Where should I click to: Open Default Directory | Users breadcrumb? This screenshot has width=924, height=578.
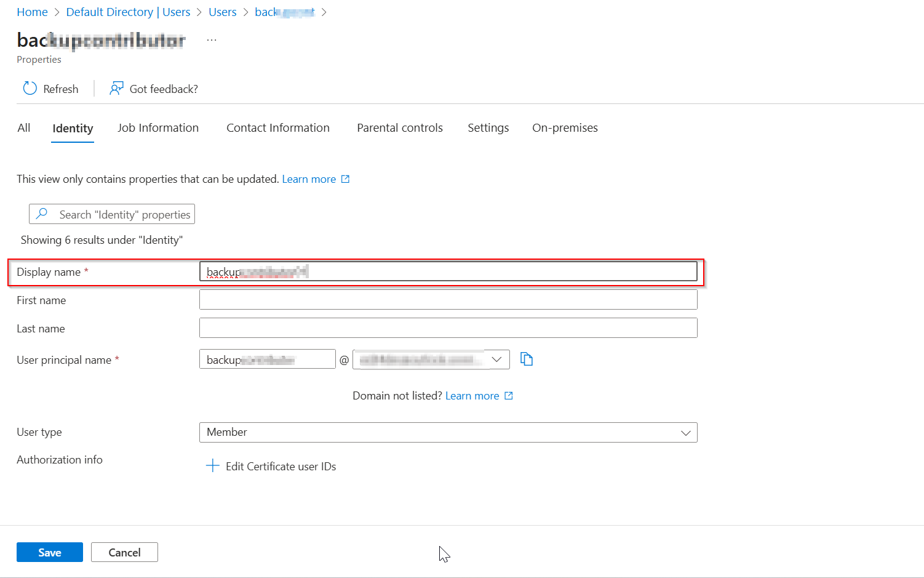(128, 12)
